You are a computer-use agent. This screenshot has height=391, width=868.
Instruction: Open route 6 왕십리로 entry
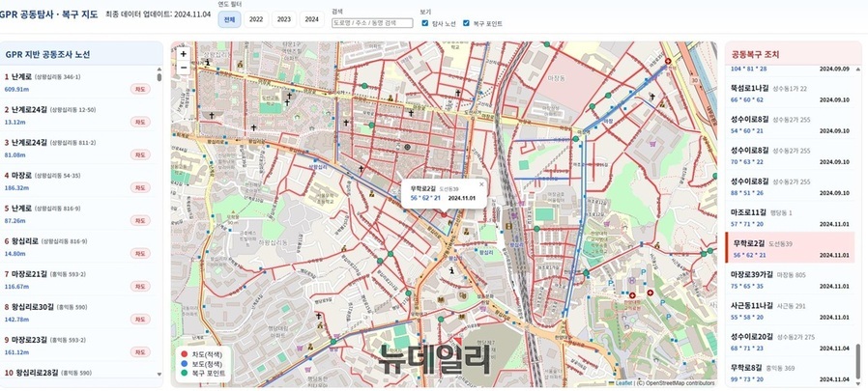78,246
